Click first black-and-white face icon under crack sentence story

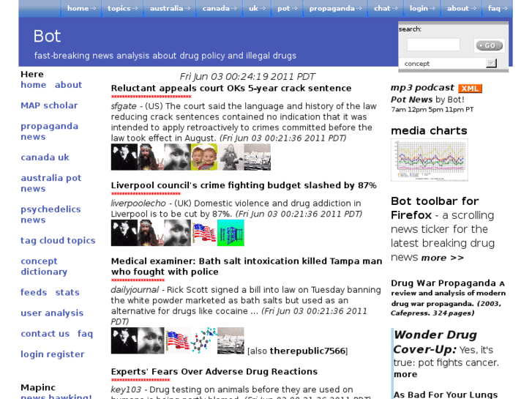pyautogui.click(x=124, y=157)
